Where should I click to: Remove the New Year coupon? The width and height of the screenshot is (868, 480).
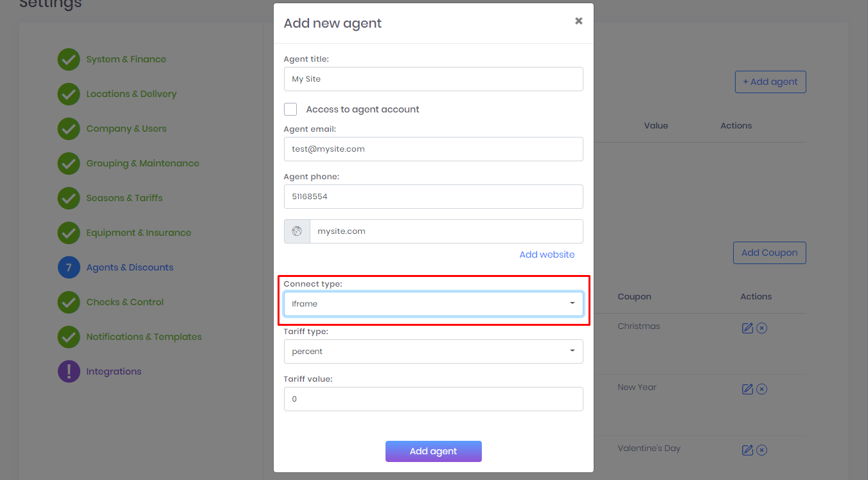762,389
